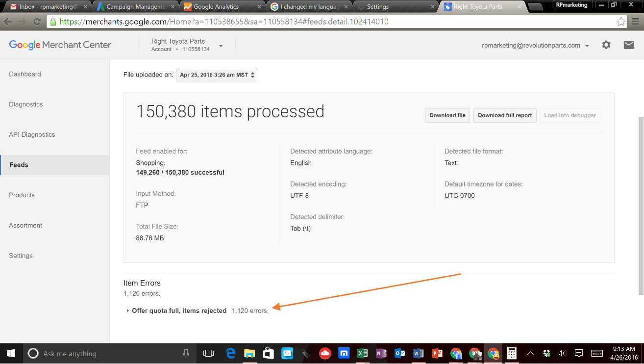The width and height of the screenshot is (644, 364).
Task: Click the 149,260 / 150,380 successful text
Action: coord(180,173)
